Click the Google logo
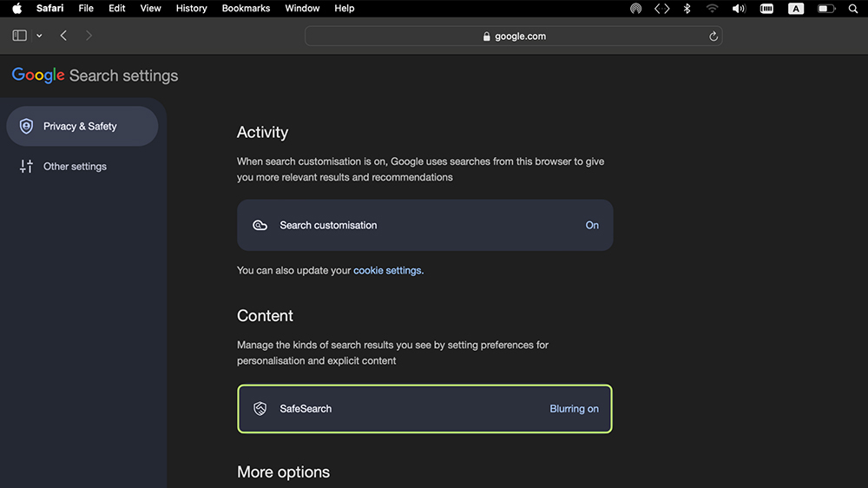This screenshot has height=488, width=868. (38, 76)
